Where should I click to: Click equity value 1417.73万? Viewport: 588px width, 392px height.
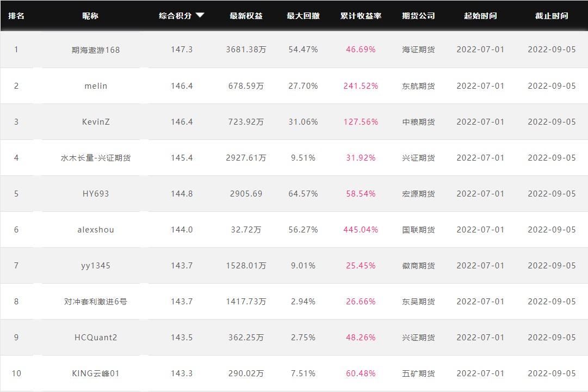pos(246,302)
